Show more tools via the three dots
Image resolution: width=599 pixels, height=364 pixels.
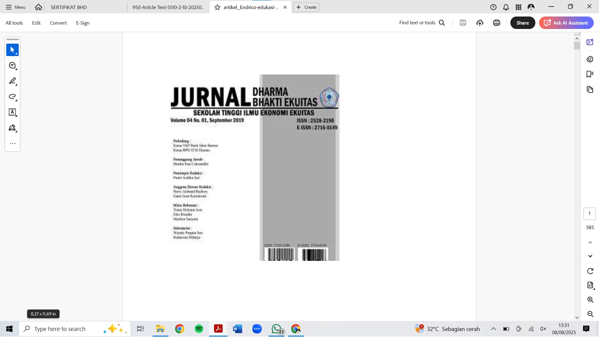(x=12, y=144)
